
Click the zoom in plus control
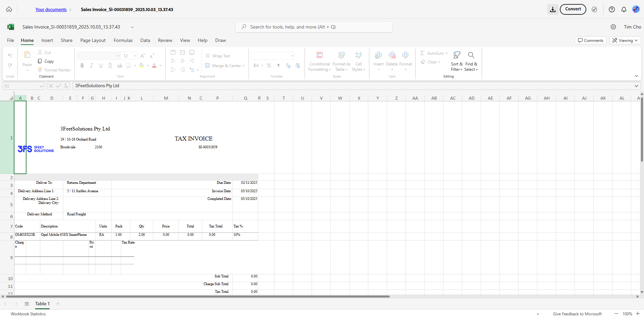(x=638, y=314)
